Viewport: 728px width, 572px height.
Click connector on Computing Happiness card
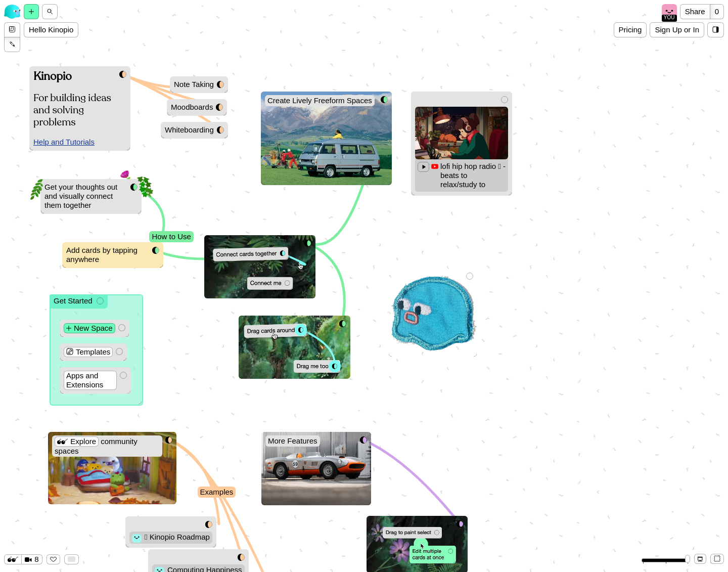click(241, 557)
